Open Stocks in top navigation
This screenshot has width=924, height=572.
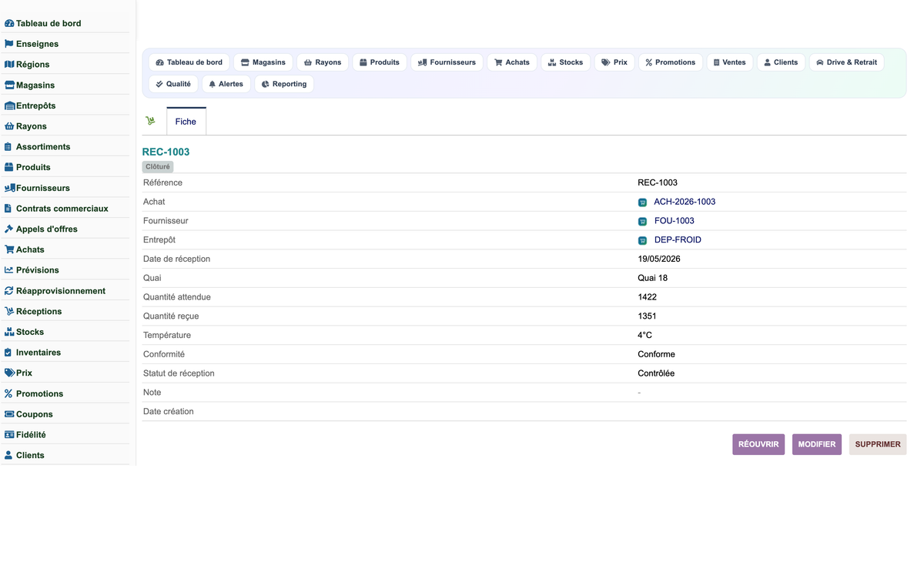pos(566,62)
